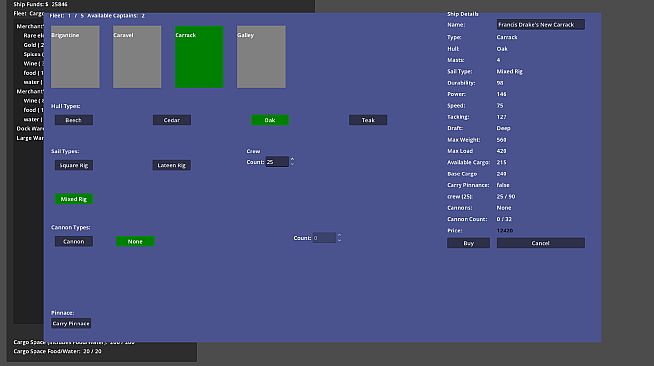Choose the green Carrack ship card
Image resolution: width=654 pixels, height=366 pixels.
tap(199, 57)
